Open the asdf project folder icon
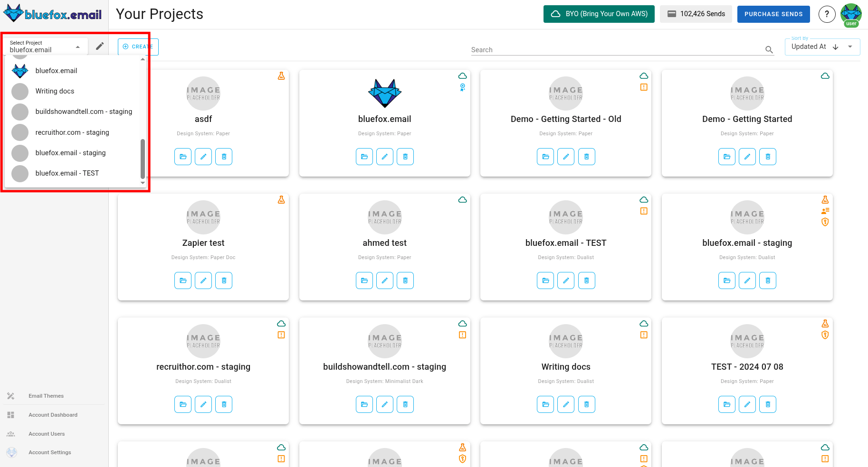The width and height of the screenshot is (868, 467). (x=183, y=156)
